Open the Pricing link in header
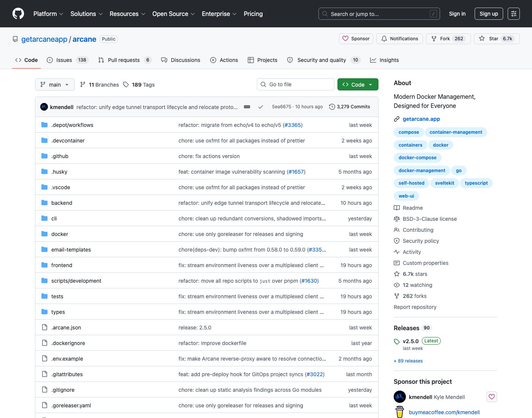This screenshot has height=418, width=532. [253, 14]
